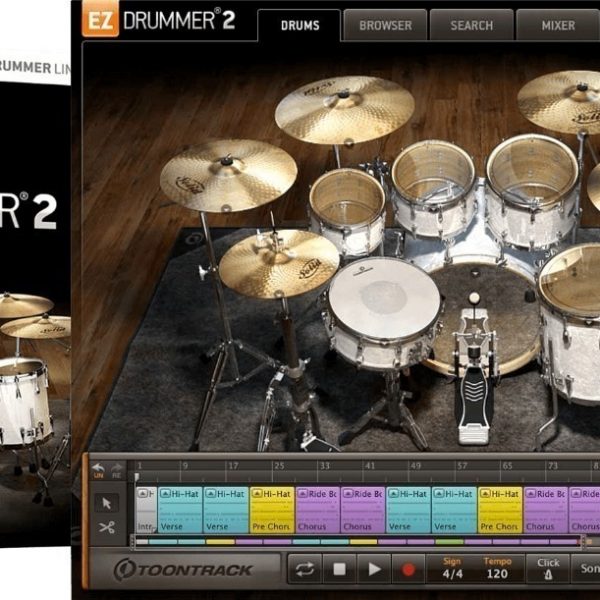The height and width of the screenshot is (600, 600).
Task: Open the third Verse block's Hi-Hat menu icon
Action: click(393, 494)
